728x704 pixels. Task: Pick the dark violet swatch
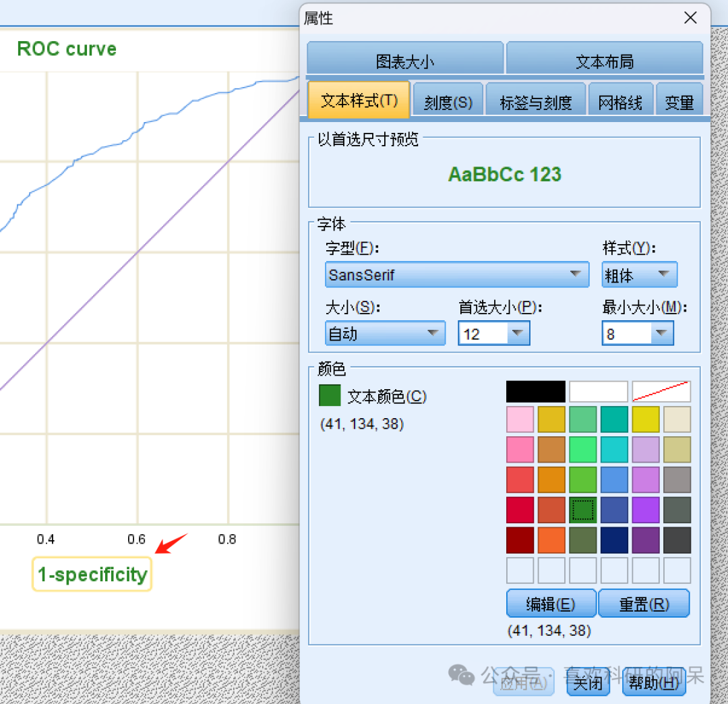(645, 539)
